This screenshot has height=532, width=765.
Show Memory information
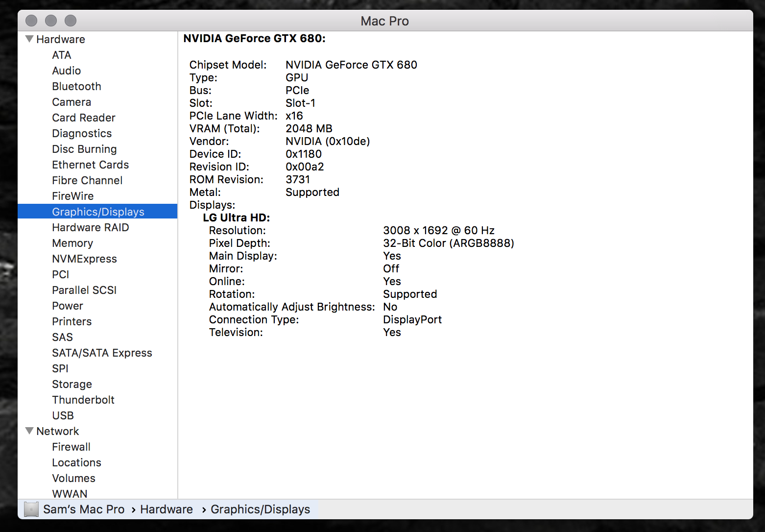click(72, 243)
